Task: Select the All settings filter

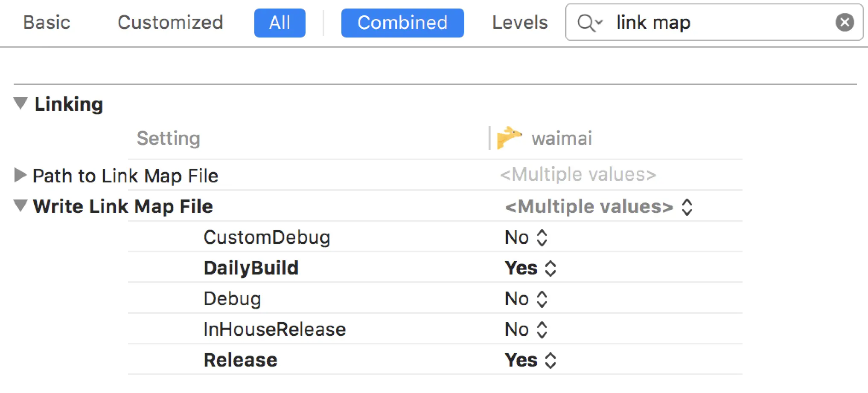Action: pyautogui.click(x=280, y=23)
